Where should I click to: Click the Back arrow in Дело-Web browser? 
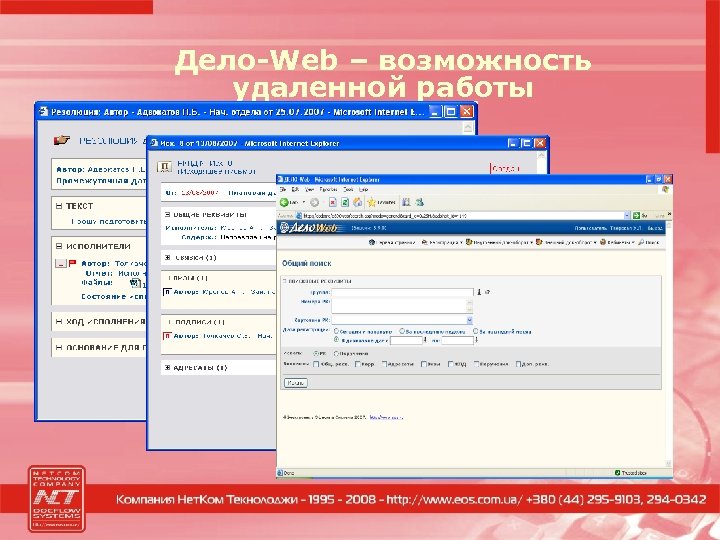284,202
